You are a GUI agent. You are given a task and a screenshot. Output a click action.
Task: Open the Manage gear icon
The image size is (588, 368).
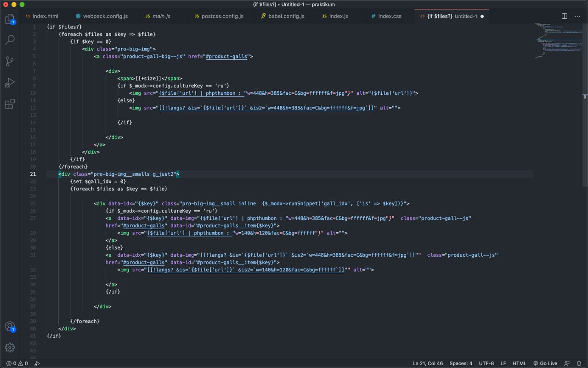click(10, 348)
